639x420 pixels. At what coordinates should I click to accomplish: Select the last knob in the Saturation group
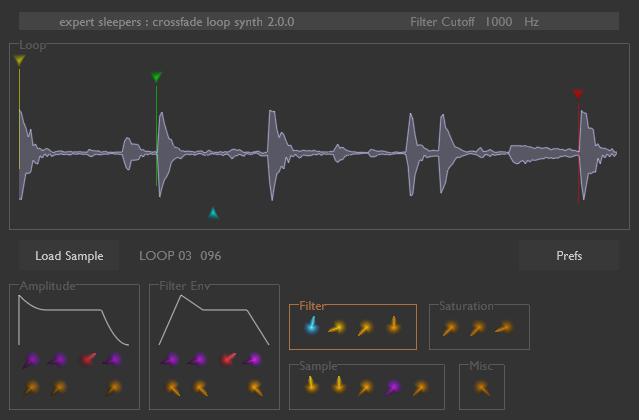coord(504,327)
